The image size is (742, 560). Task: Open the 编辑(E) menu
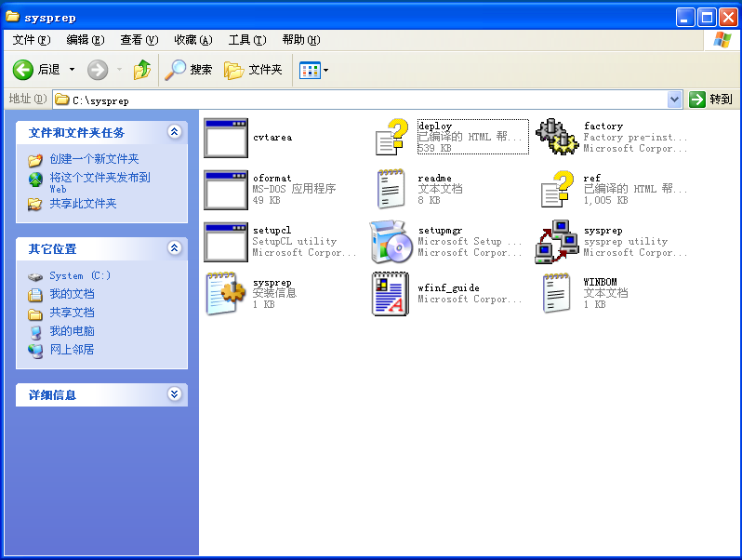pos(86,40)
